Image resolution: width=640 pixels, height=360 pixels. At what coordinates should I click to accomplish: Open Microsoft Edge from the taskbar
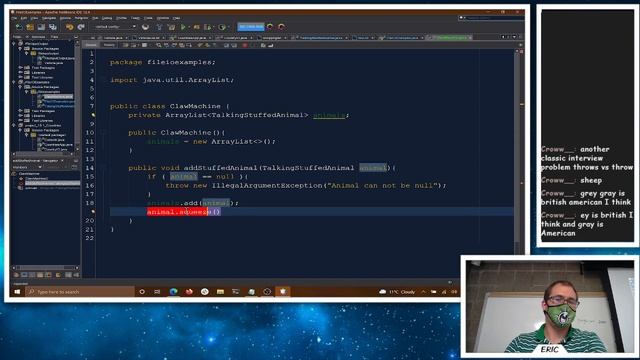(x=173, y=292)
